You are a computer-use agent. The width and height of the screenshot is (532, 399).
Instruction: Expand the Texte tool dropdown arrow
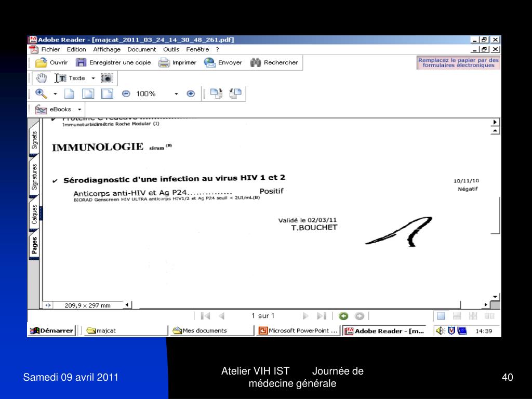[93, 78]
